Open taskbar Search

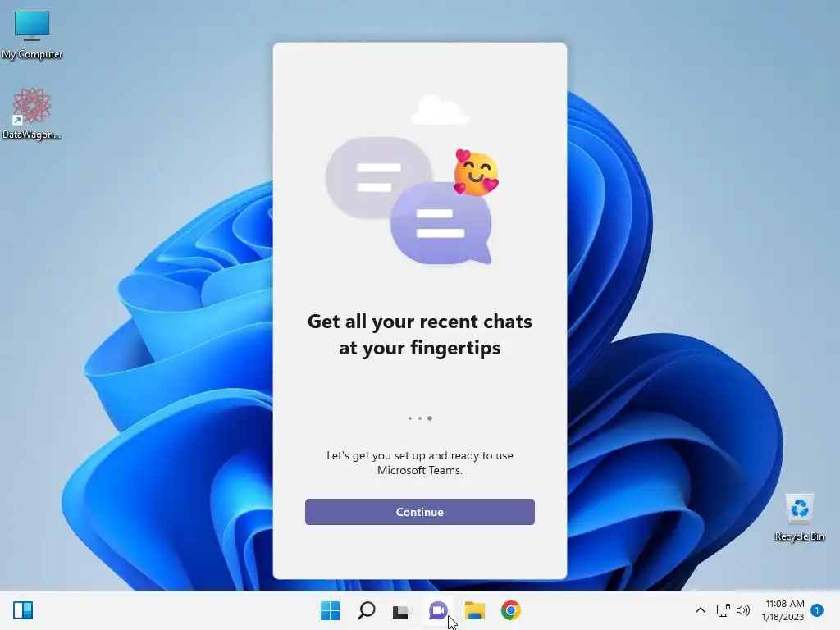click(367, 610)
